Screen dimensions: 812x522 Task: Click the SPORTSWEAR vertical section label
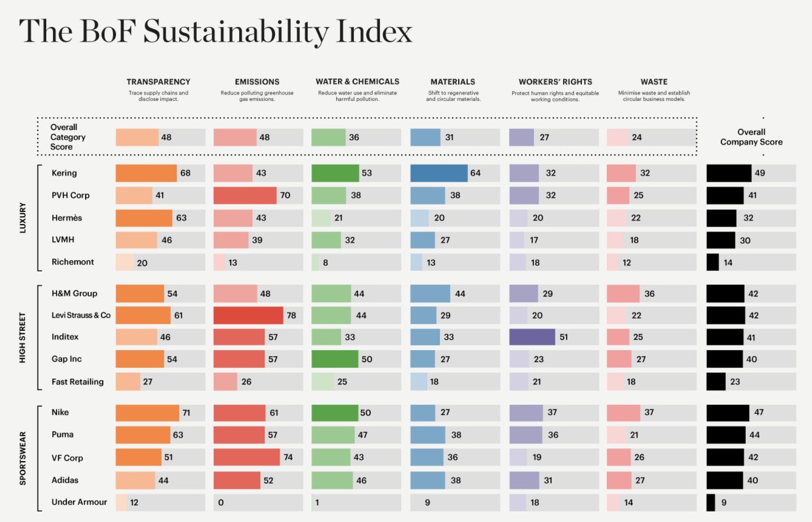22,458
